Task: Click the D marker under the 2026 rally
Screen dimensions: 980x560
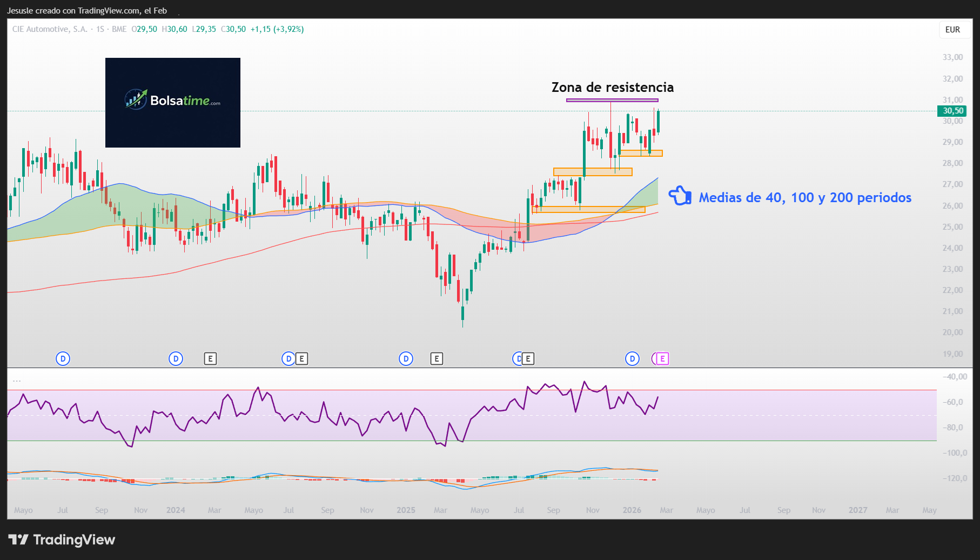Action: (x=632, y=358)
